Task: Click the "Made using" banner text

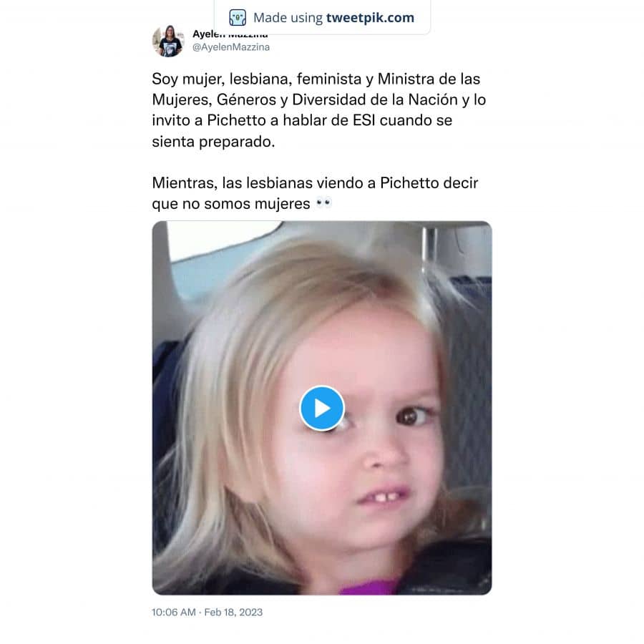Action: 288,18
